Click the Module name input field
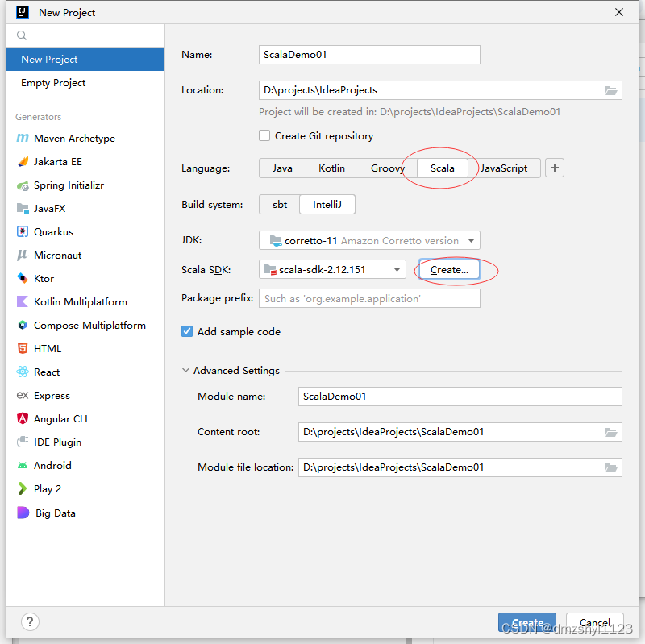 pos(460,397)
